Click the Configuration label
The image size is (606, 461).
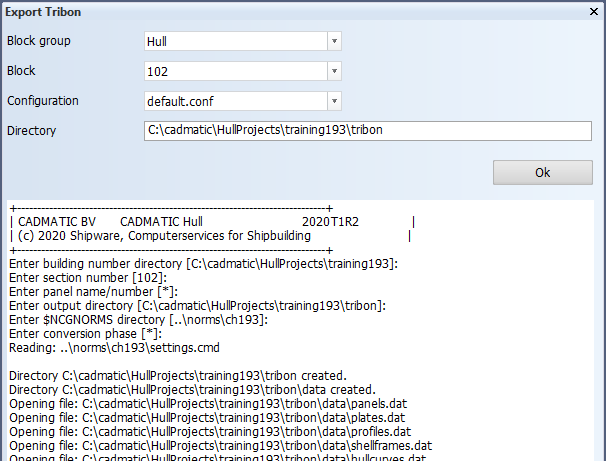pos(43,101)
